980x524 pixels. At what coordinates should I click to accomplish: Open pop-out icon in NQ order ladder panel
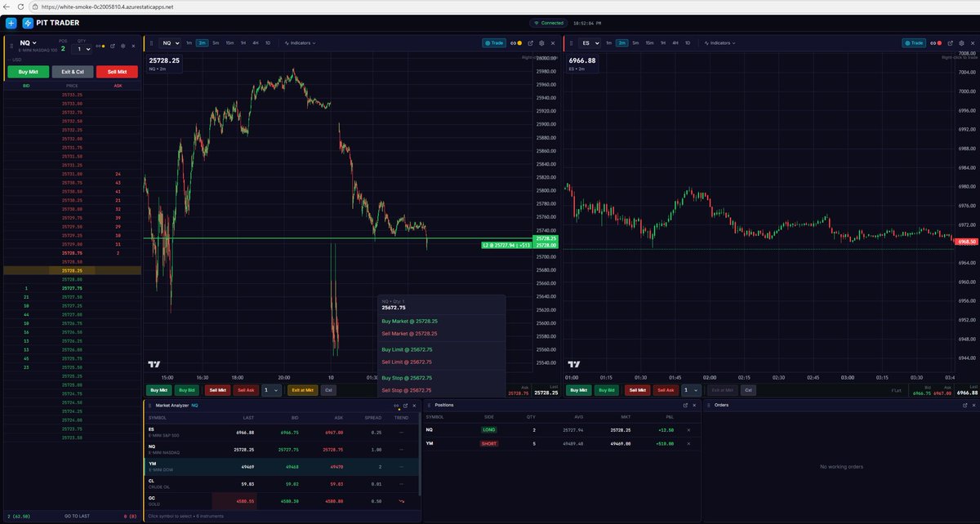112,46
